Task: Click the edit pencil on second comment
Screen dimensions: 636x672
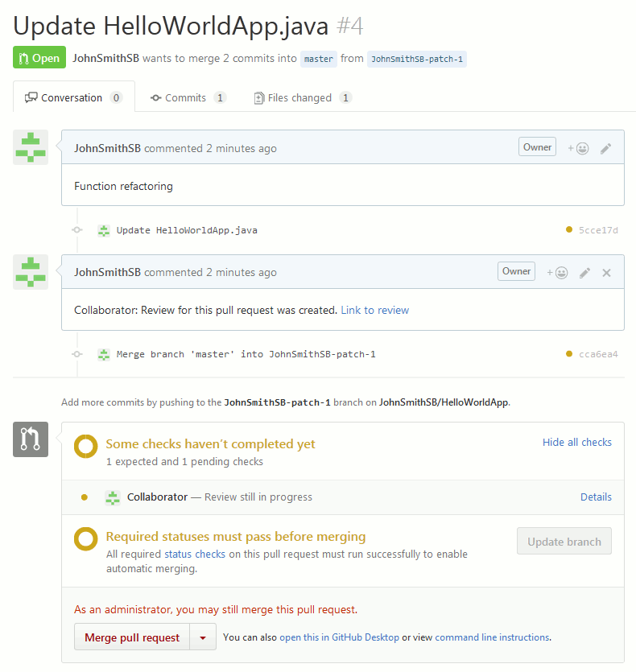Action: click(x=584, y=271)
